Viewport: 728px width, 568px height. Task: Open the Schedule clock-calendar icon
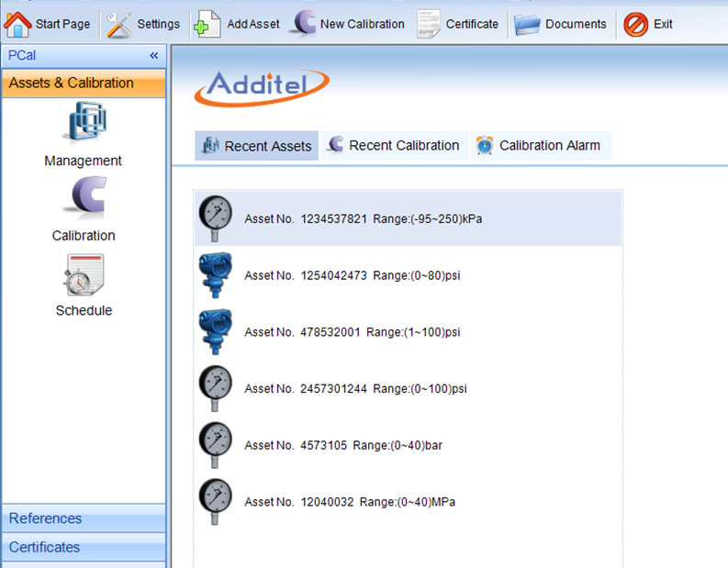tap(84, 274)
